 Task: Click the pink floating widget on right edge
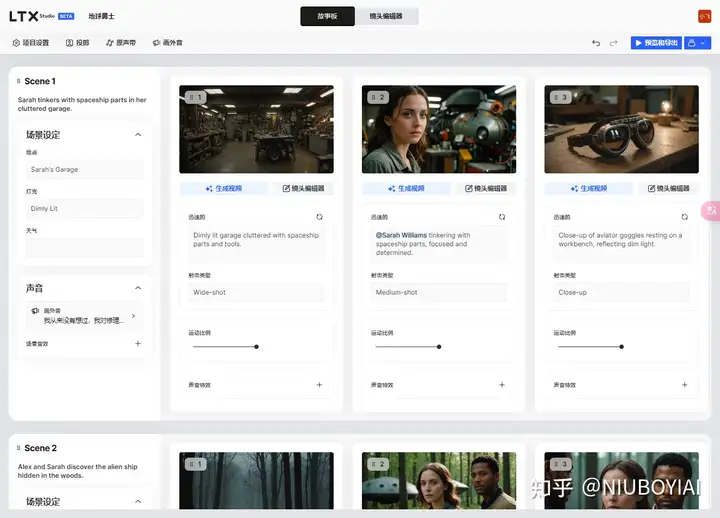711,211
